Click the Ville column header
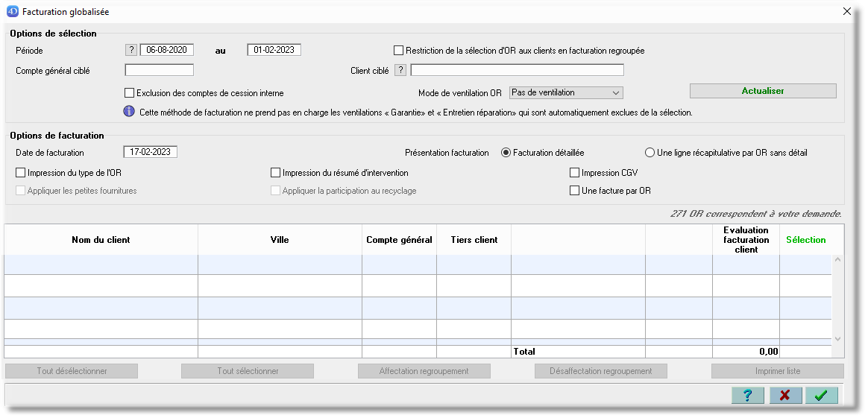This screenshot has height=418, width=868. [280, 240]
